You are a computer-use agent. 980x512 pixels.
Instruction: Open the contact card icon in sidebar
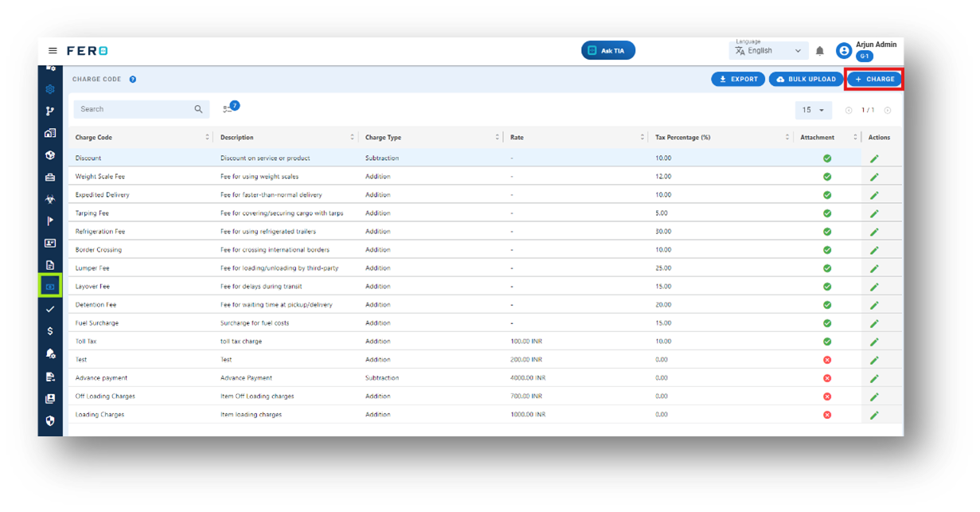[x=50, y=243]
